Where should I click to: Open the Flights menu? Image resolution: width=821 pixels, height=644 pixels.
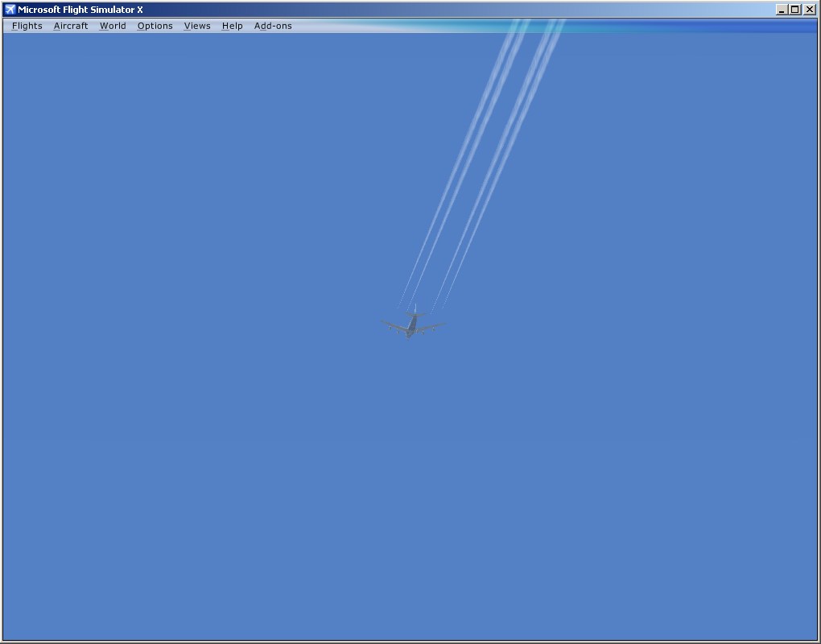(27, 26)
